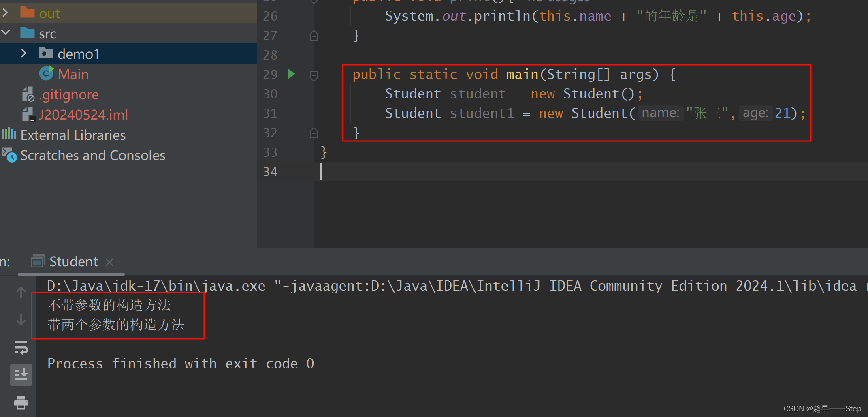Select the out tree row
This screenshot has width=868, height=417.
point(128,13)
